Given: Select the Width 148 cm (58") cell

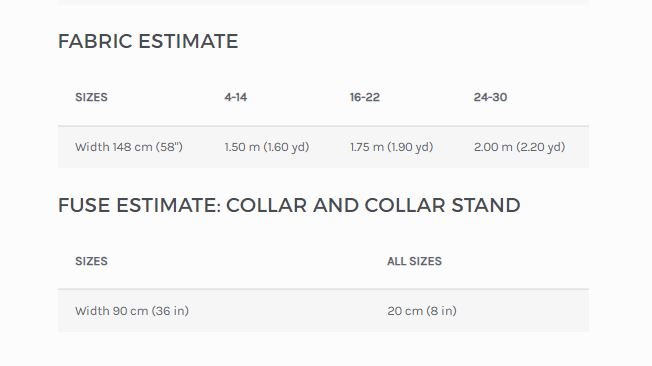Looking at the screenshot, I should coord(129,147).
